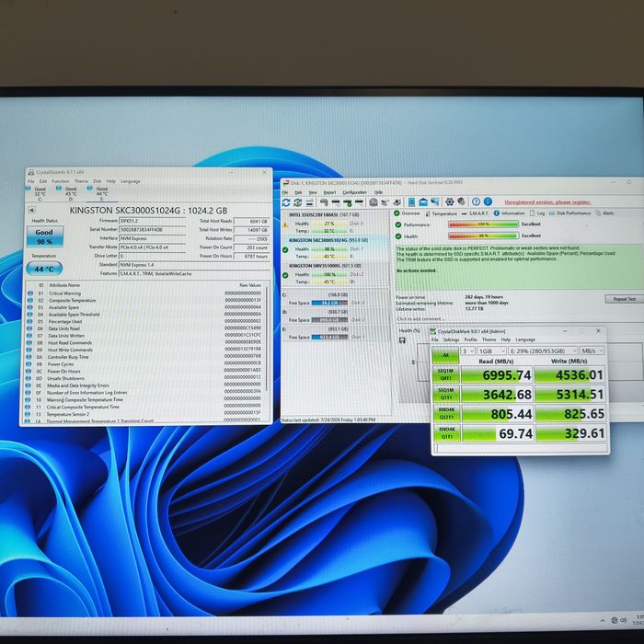Click the 44 °C temperature button in CrystalDiskInfo
Viewport: 644px width, 644px height.
click(x=44, y=269)
